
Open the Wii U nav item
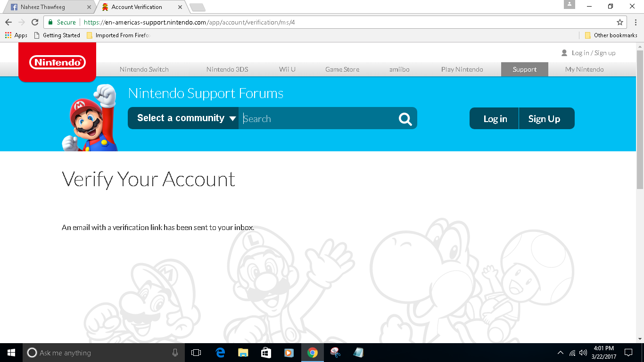[287, 69]
